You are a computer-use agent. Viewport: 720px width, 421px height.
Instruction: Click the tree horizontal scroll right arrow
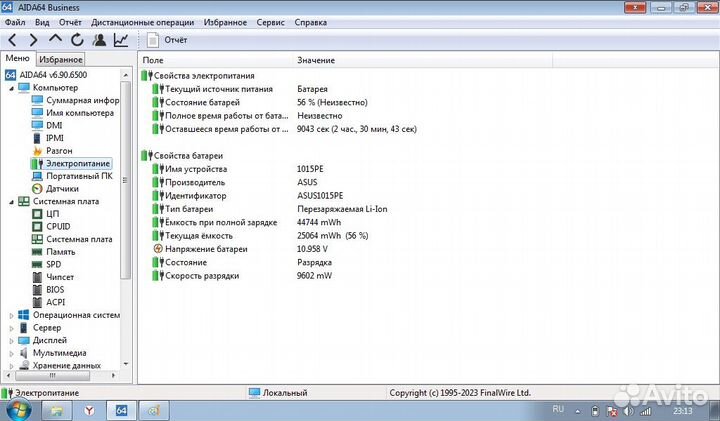(113, 376)
